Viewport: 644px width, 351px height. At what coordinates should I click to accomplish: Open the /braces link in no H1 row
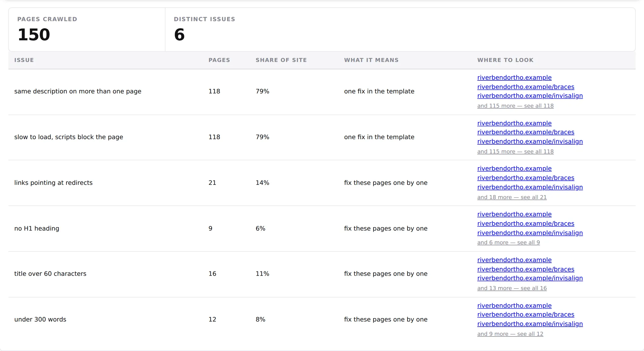[x=525, y=223]
